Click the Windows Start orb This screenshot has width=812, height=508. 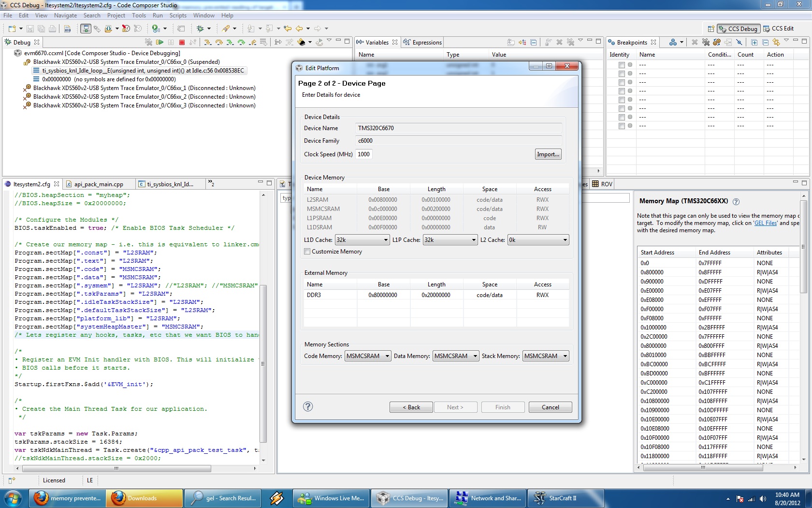click(13, 498)
